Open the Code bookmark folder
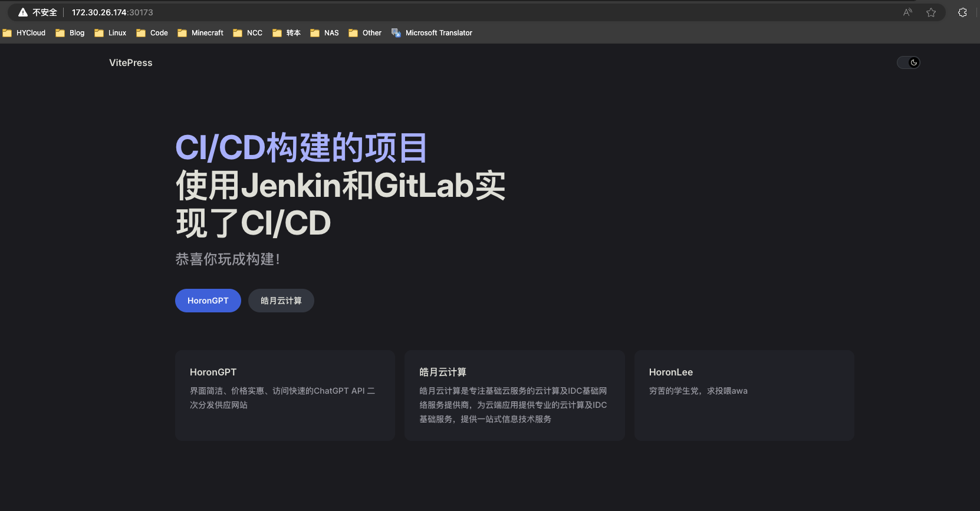 (152, 33)
